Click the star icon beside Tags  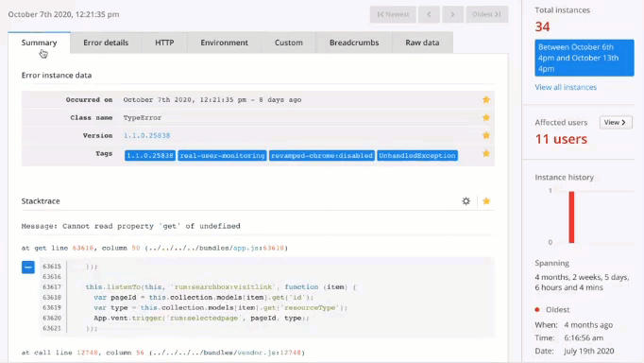486,153
